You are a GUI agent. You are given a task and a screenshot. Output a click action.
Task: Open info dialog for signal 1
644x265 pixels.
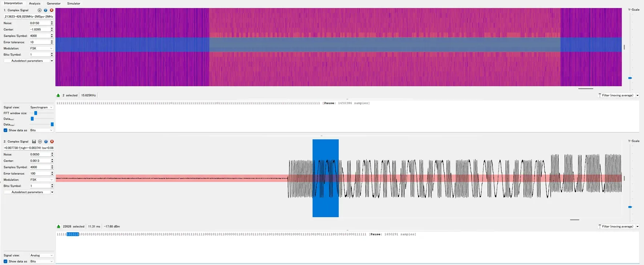coord(45,10)
